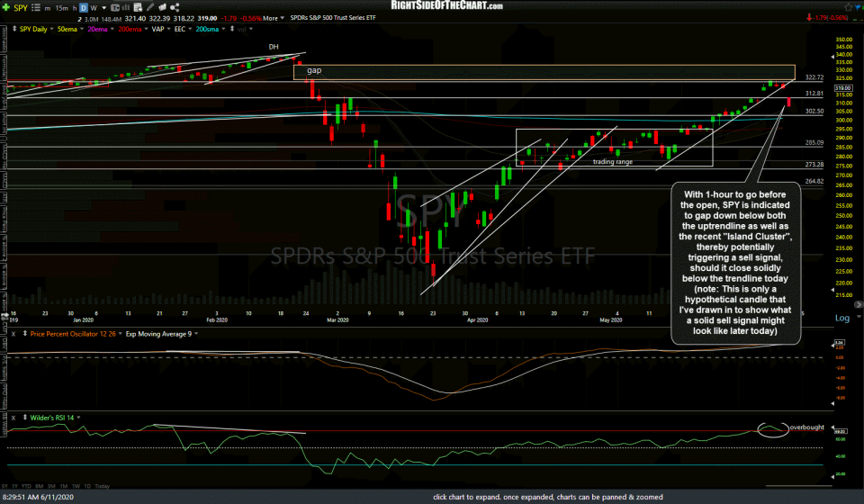Click the add note icon

pos(138,8)
